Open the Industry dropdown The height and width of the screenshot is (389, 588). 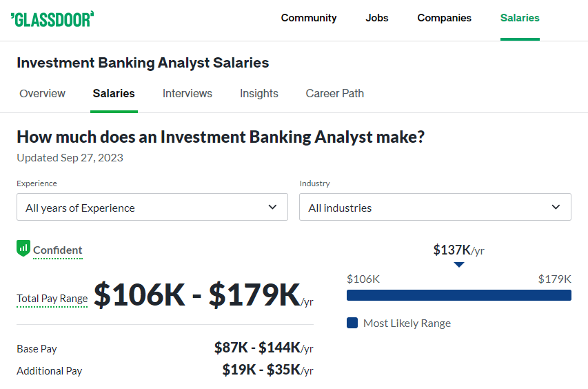click(435, 207)
